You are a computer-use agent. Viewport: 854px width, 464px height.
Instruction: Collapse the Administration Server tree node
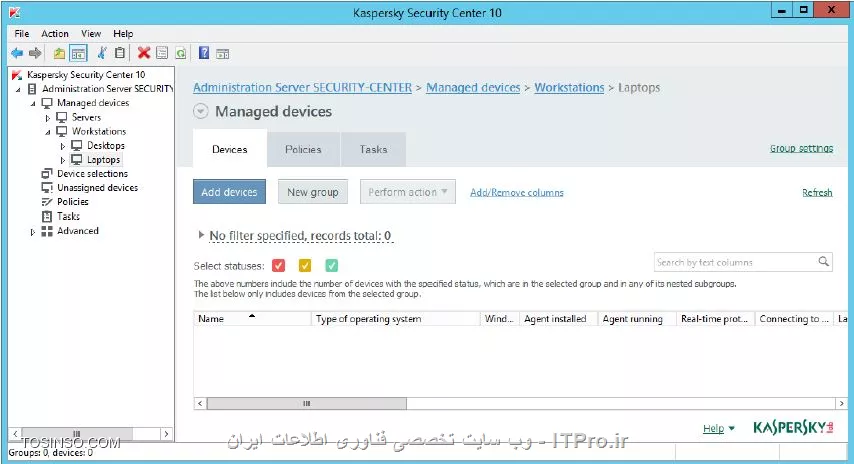point(18,89)
